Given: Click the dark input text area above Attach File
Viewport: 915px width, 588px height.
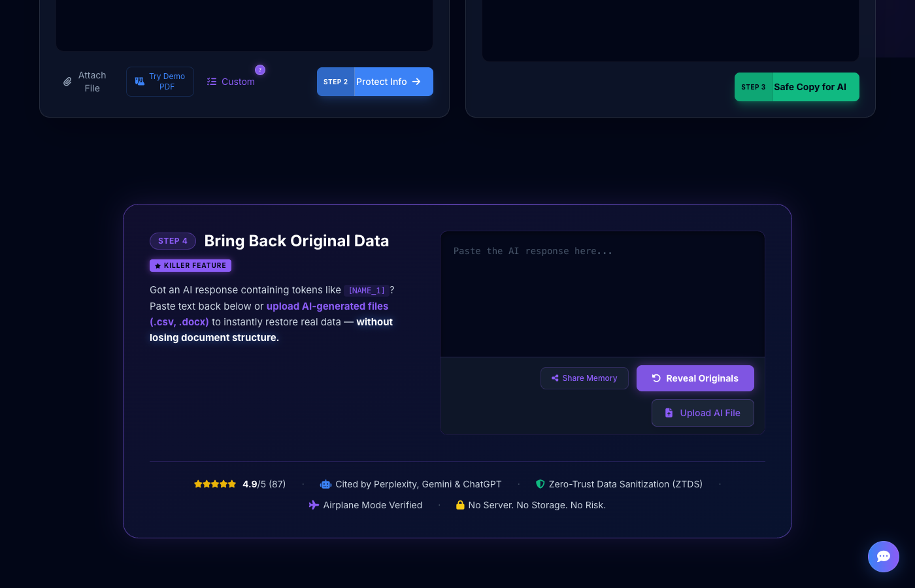Looking at the screenshot, I should coord(244,25).
